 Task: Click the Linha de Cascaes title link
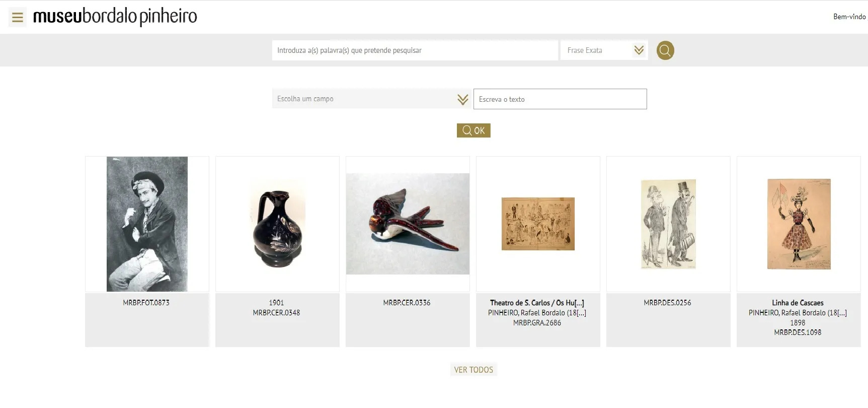click(798, 303)
